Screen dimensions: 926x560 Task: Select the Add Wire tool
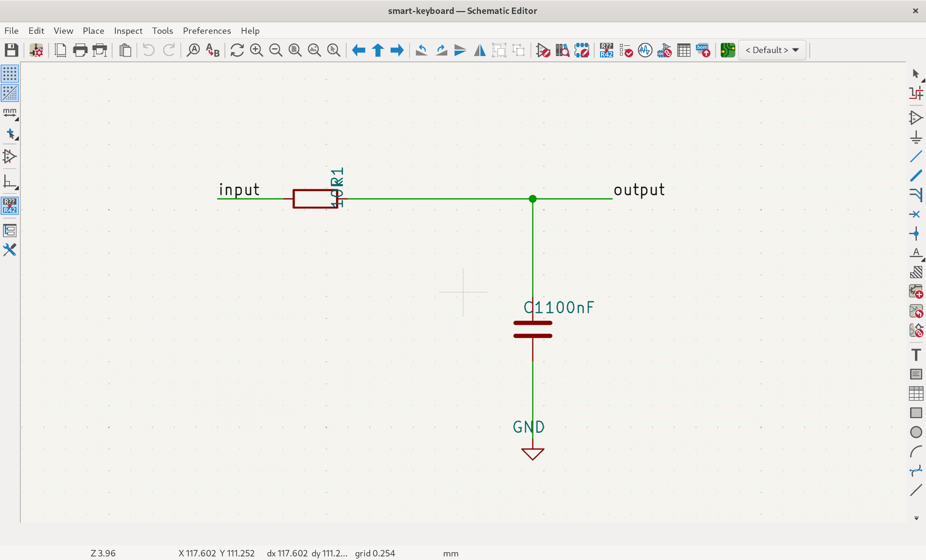pos(915,156)
